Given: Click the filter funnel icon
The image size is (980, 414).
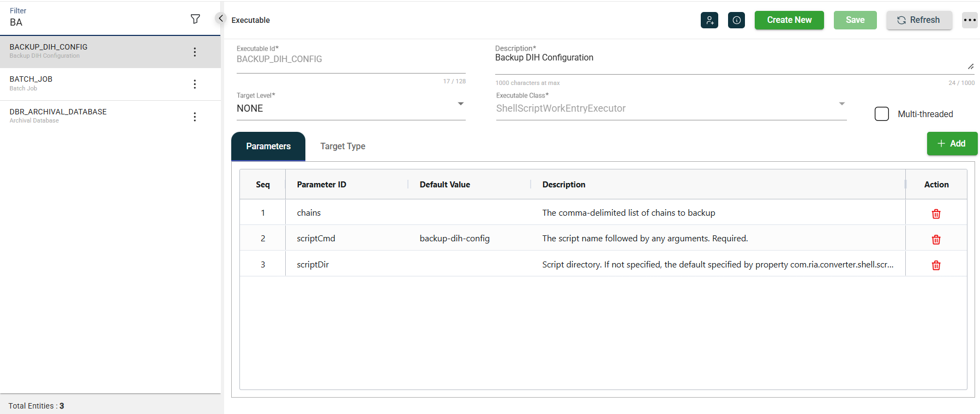Looking at the screenshot, I should [x=195, y=19].
